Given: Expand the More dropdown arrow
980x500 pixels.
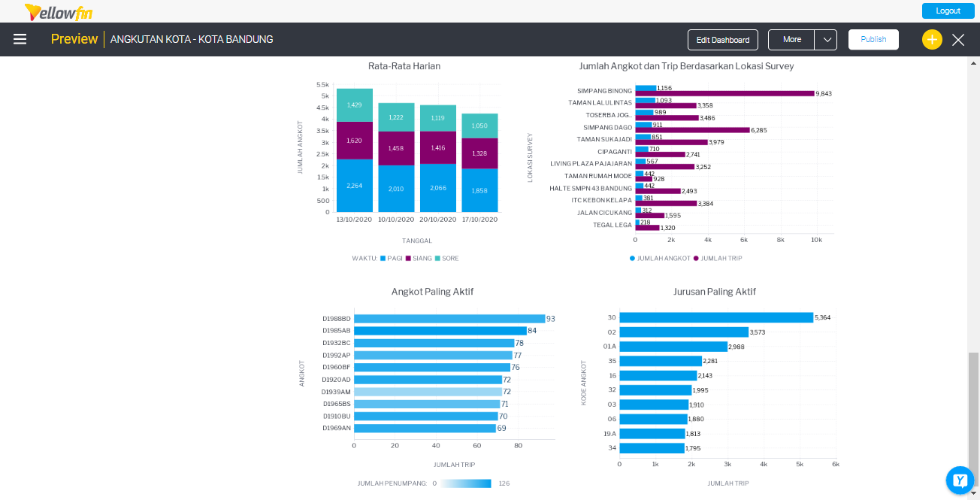Looking at the screenshot, I should pyautogui.click(x=826, y=40).
